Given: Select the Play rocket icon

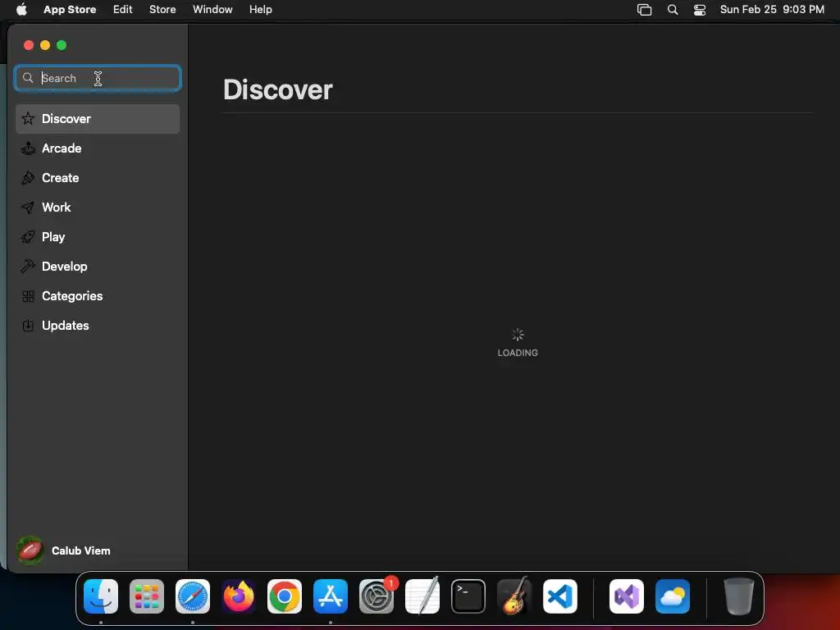Looking at the screenshot, I should pyautogui.click(x=28, y=237).
